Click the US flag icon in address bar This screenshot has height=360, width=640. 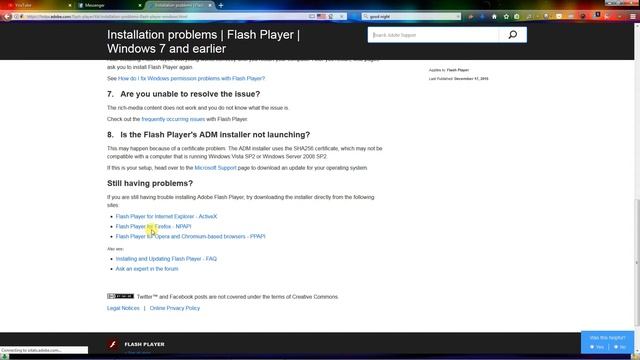(321, 17)
